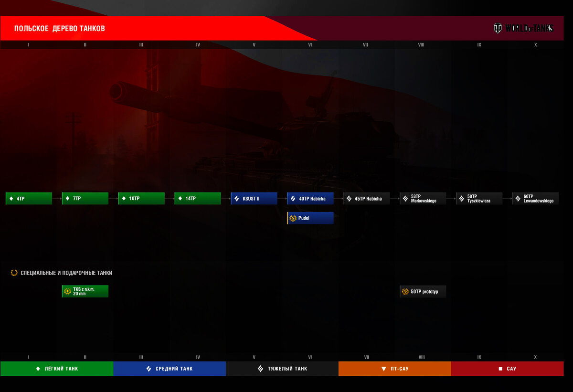Open the 53TP Markowskiego tank node

tap(423, 199)
